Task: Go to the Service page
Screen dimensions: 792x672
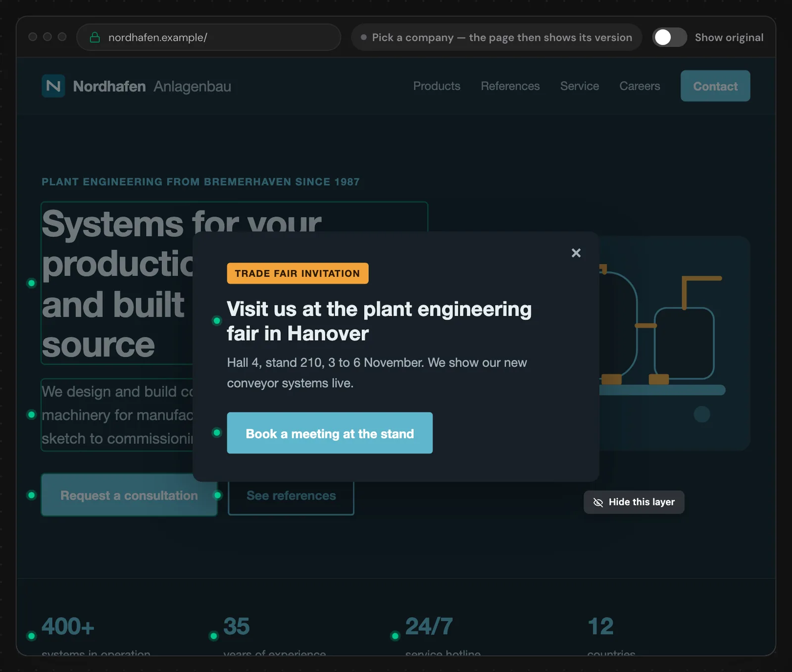Action: tap(580, 86)
